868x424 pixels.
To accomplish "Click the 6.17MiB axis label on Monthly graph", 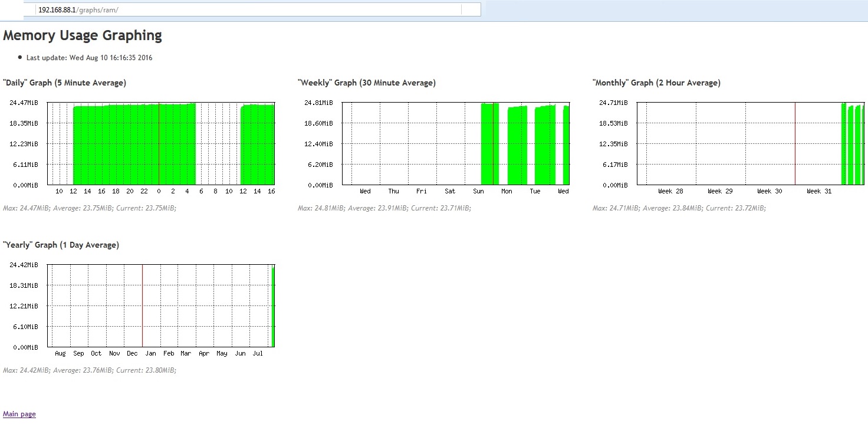I will click(x=615, y=165).
